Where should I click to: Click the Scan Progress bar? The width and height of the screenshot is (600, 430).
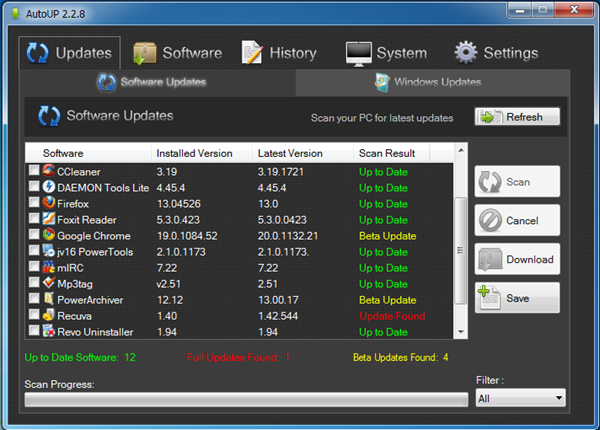click(245, 399)
